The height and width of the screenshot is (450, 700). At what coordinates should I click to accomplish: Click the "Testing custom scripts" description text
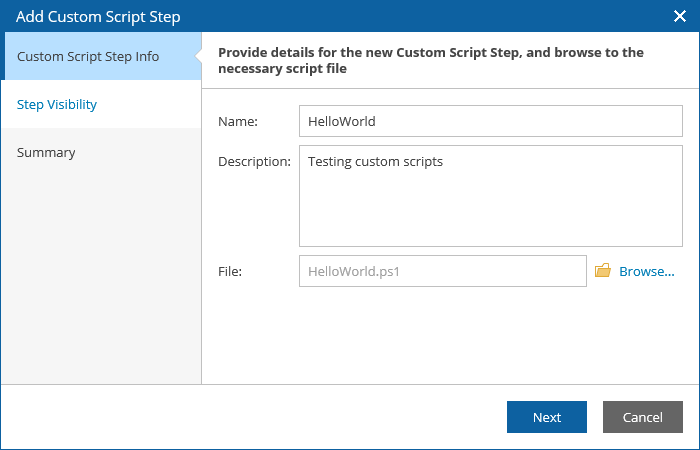(375, 161)
